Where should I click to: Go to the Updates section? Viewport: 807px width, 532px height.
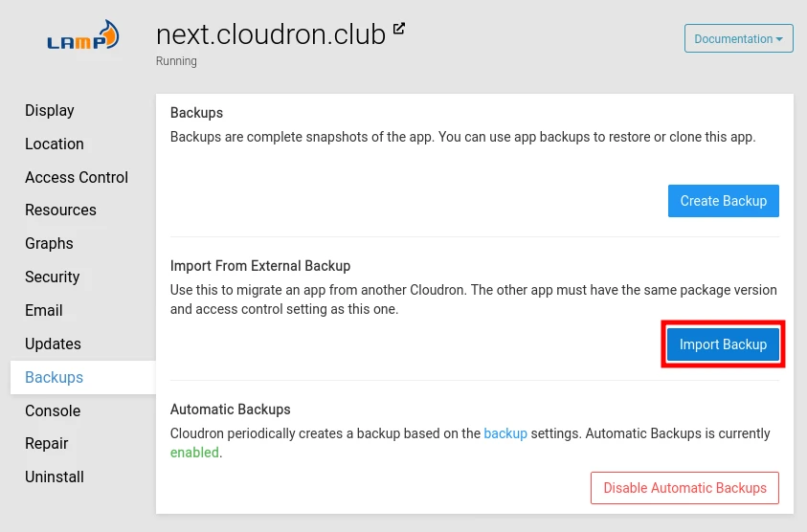pyautogui.click(x=53, y=344)
